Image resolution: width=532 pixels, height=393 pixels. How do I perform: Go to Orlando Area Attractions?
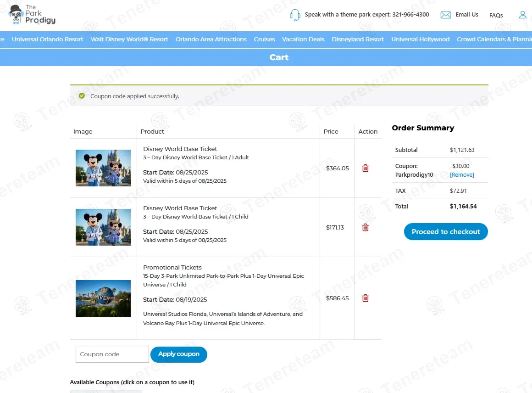211,39
